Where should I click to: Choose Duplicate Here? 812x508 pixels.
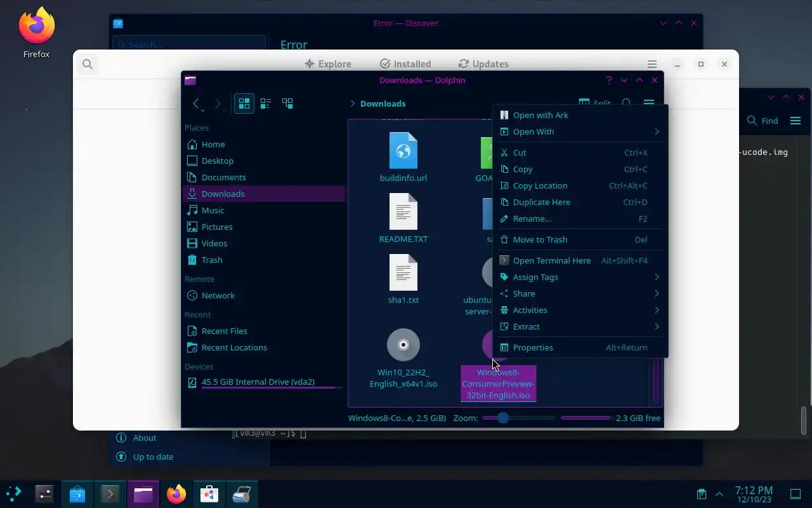point(580,202)
